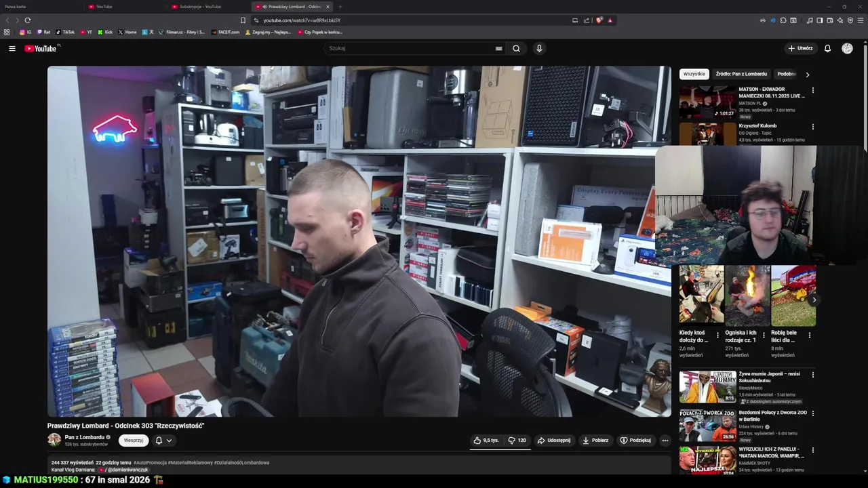Expand notification options chevron beside bell
Viewport: 868px width, 488px height.
(x=169, y=441)
